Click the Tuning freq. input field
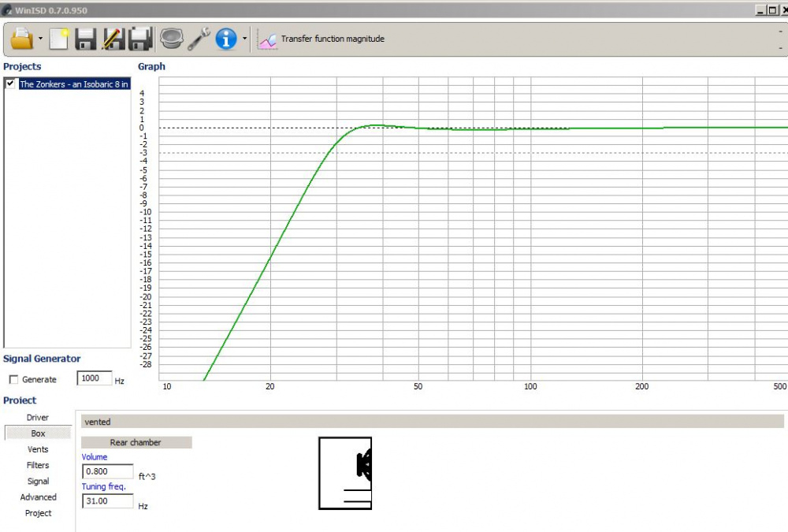The height and width of the screenshot is (532, 788). [107, 501]
